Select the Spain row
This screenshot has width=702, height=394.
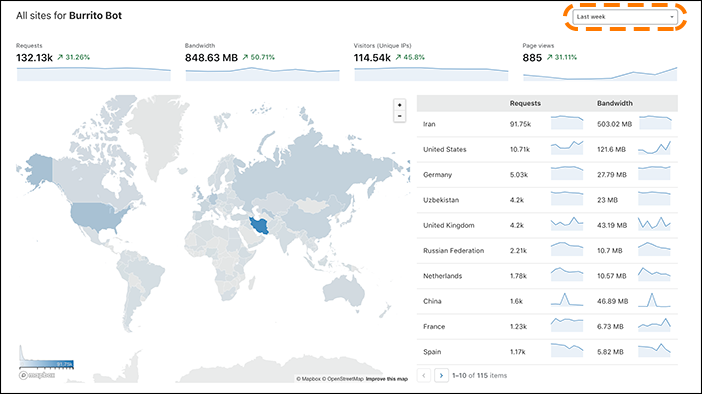(547, 351)
